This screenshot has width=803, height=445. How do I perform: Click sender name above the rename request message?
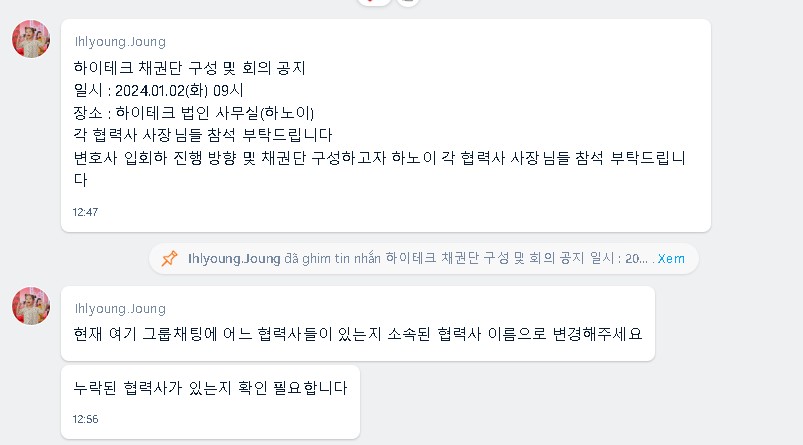click(120, 308)
